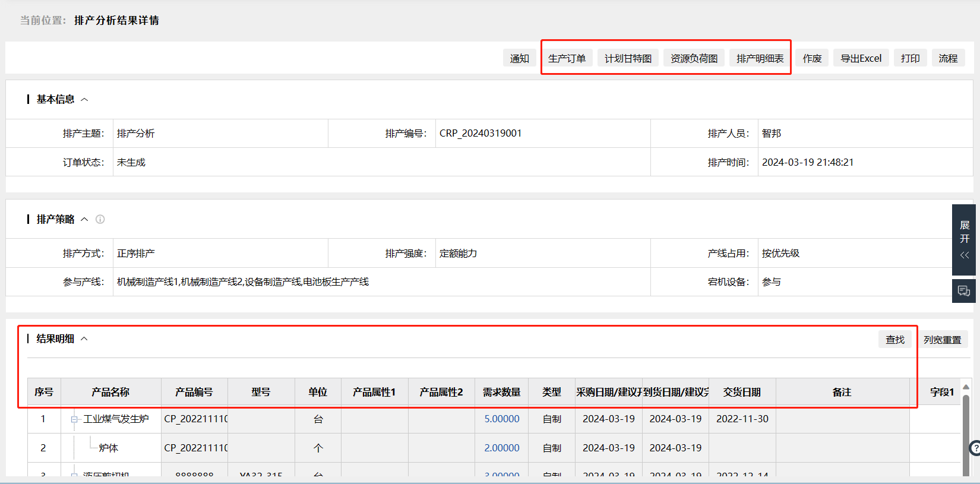Open the 流程 button
Screen dimensions: 980x484
coord(948,58)
